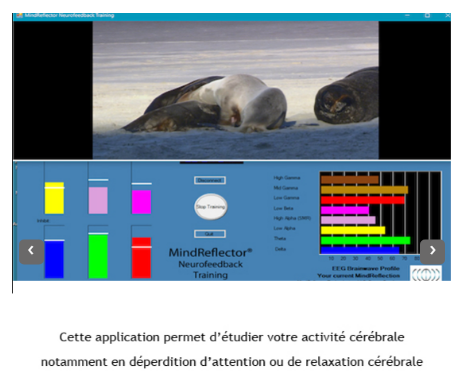453x377 pixels.
Task: Close the MindReflector window
Action: 447,15
